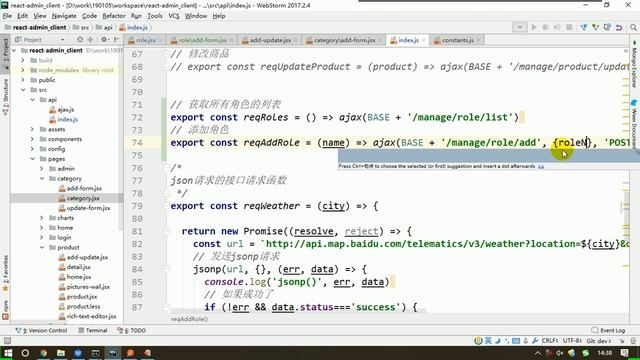Open the Windows notification center icon
This screenshot has width=640, height=360.
click(x=624, y=353)
